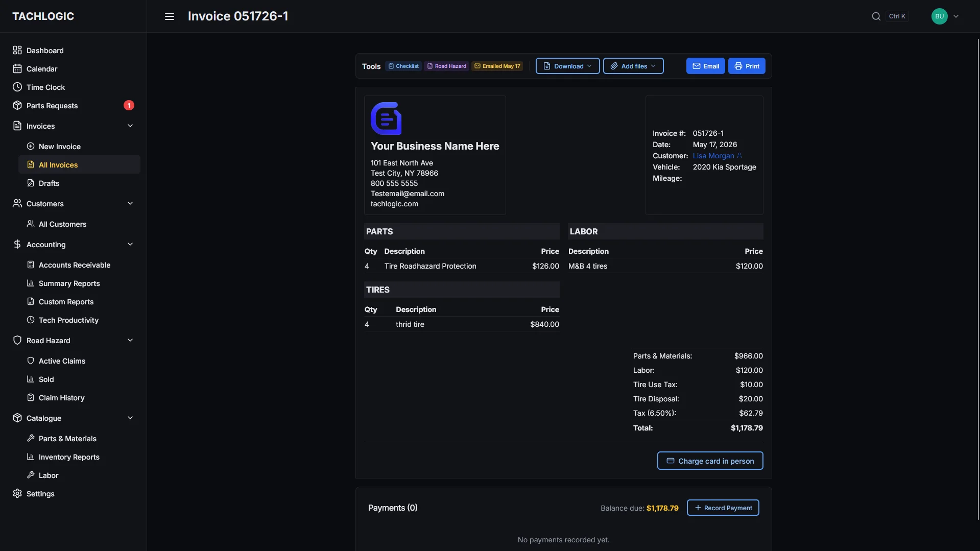Click the Inventory Reports chart icon
The width and height of the screenshot is (980, 551).
click(31, 457)
